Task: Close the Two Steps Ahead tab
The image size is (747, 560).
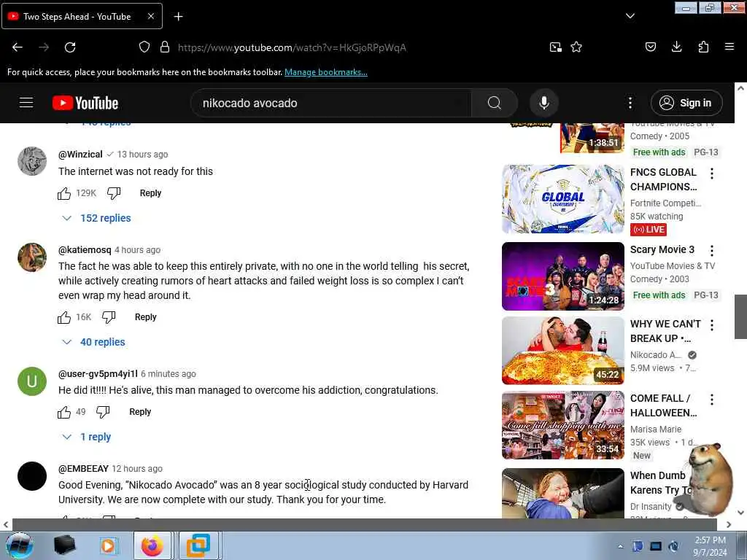Action: pyautogui.click(x=150, y=16)
